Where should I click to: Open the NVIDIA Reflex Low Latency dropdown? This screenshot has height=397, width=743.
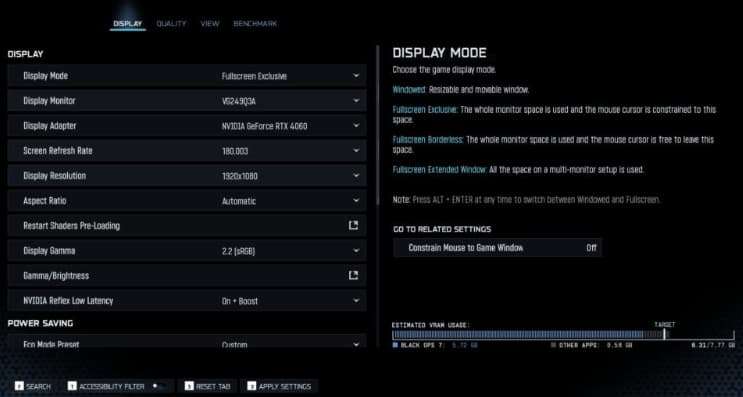point(356,300)
